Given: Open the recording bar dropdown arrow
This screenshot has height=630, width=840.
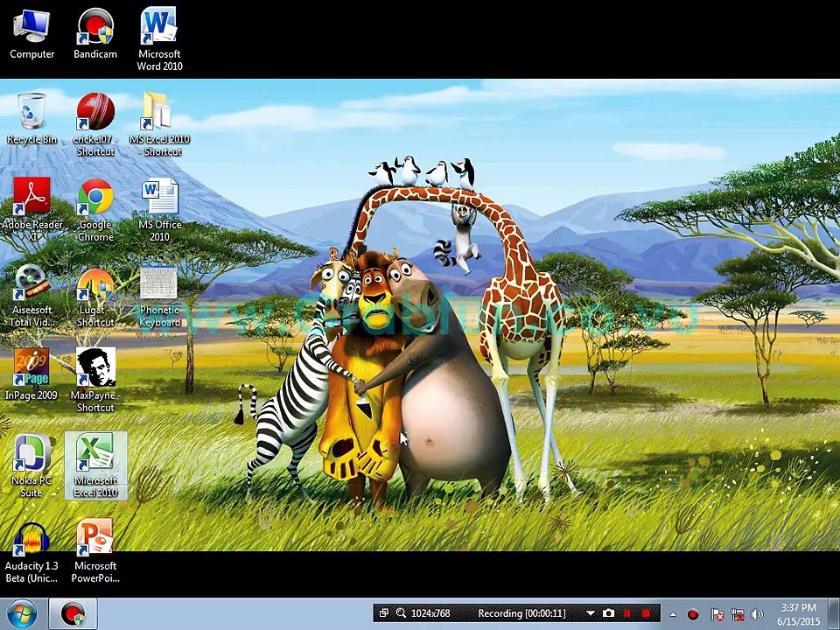Looking at the screenshot, I should coord(591,613).
